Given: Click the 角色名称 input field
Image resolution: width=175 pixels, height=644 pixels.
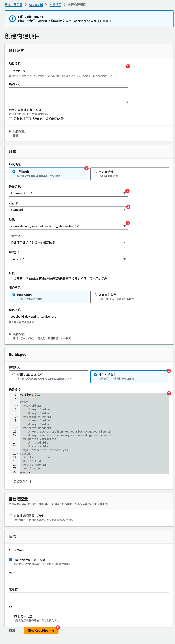Looking at the screenshot, I should pyautogui.click(x=68, y=317).
